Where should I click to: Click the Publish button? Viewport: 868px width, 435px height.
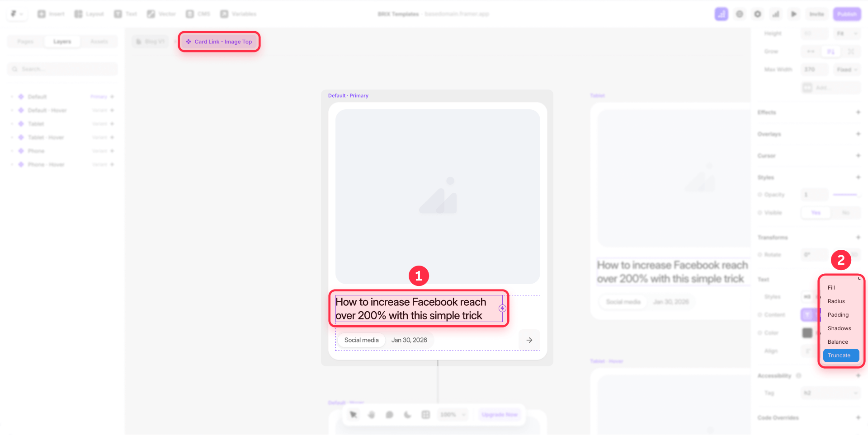point(847,14)
